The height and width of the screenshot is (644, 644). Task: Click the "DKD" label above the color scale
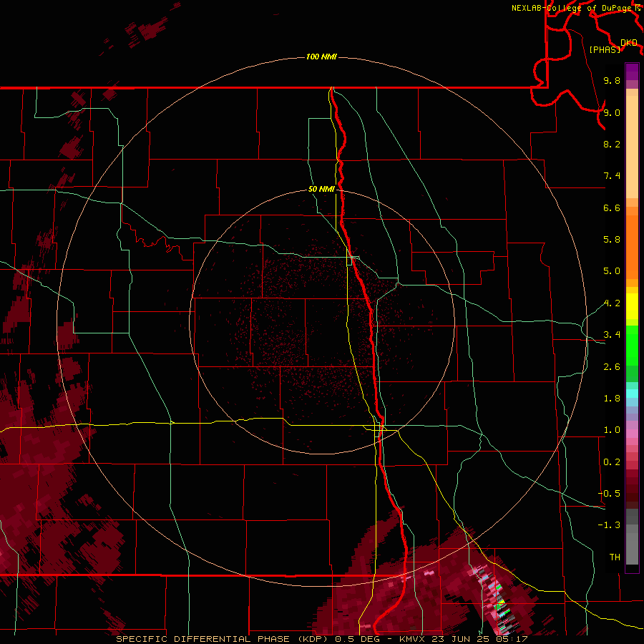tap(629, 43)
